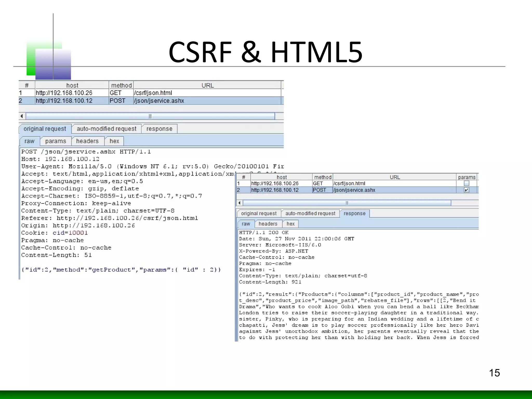Click the 'X-Powered-By: ASP.NET' response header
Viewport: 532px width, 399px height.
click(x=274, y=251)
